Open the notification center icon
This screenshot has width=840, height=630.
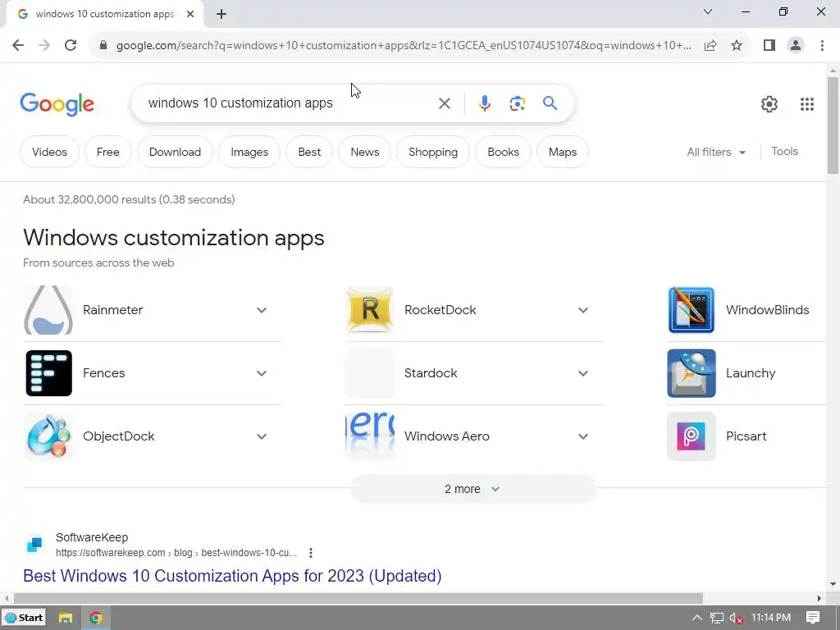click(x=813, y=618)
